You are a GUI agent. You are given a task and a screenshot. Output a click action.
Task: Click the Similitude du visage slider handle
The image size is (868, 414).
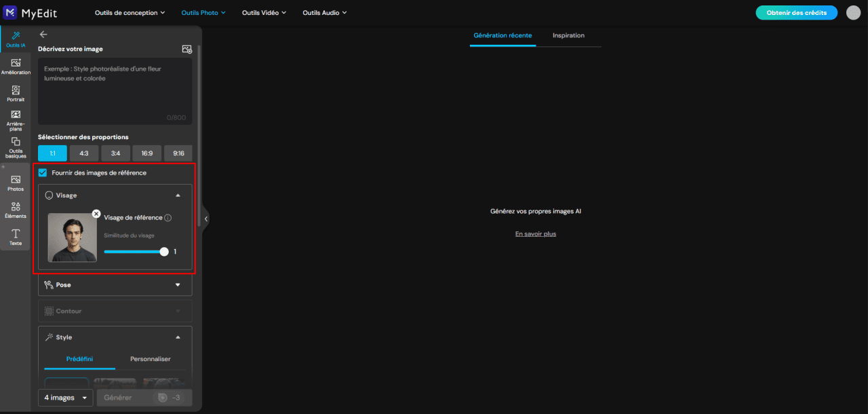(164, 252)
